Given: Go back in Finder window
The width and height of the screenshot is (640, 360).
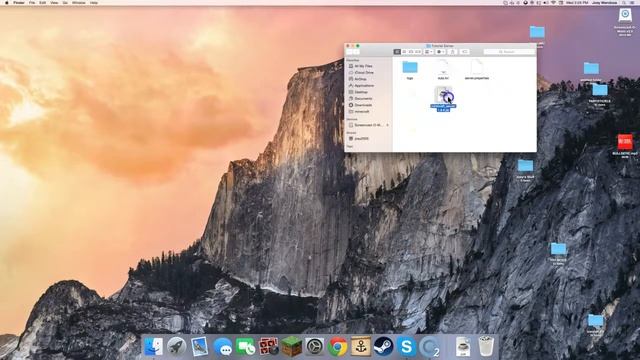Looking at the screenshot, I should click(349, 52).
